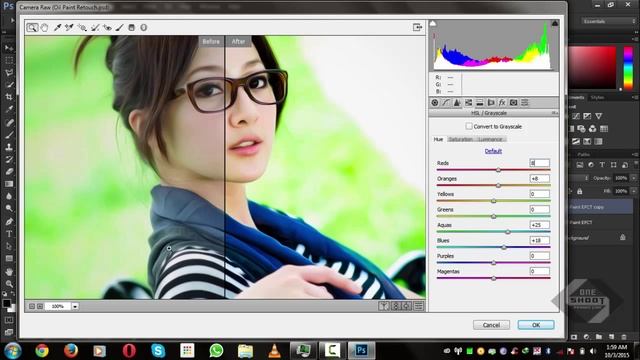Click the Aquas hue slider handle
640x360 pixels.
click(x=508, y=232)
